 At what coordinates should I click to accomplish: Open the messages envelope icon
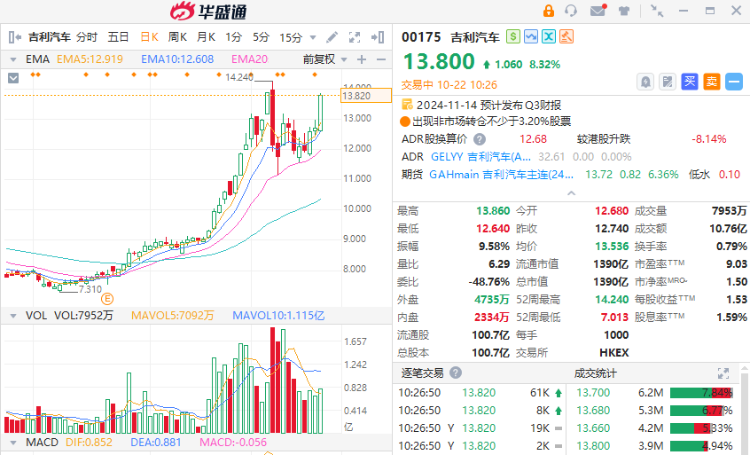tap(598, 10)
